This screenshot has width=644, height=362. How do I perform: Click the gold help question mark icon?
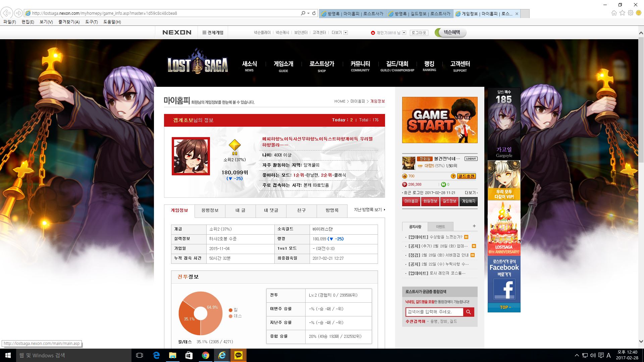[453, 176]
